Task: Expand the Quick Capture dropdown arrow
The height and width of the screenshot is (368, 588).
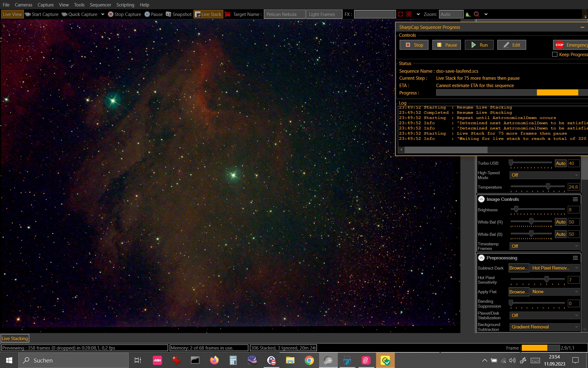Action: pos(103,14)
